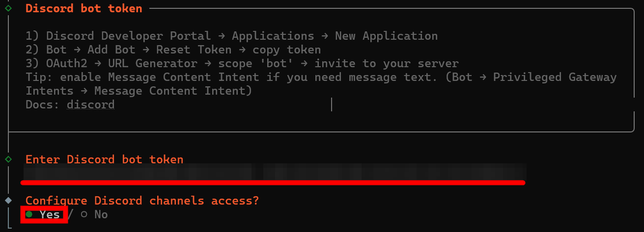Click the Reset Token step text
The width and height of the screenshot is (644, 232).
click(197, 50)
